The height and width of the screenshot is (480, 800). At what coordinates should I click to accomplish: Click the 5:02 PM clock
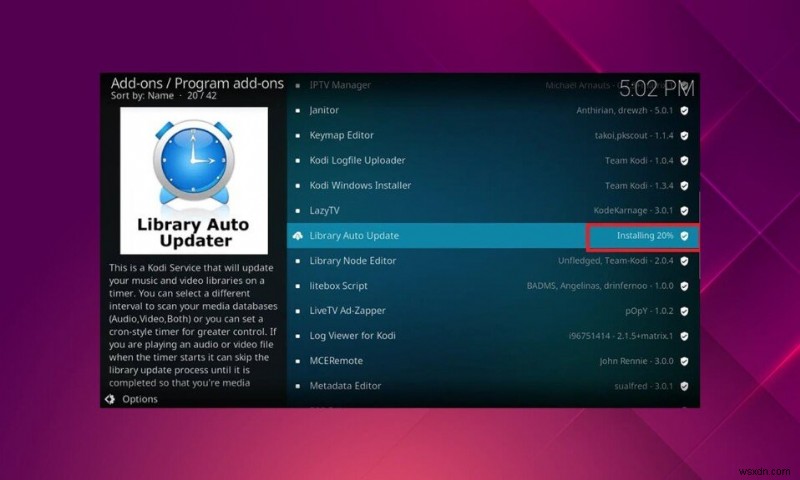coord(657,89)
